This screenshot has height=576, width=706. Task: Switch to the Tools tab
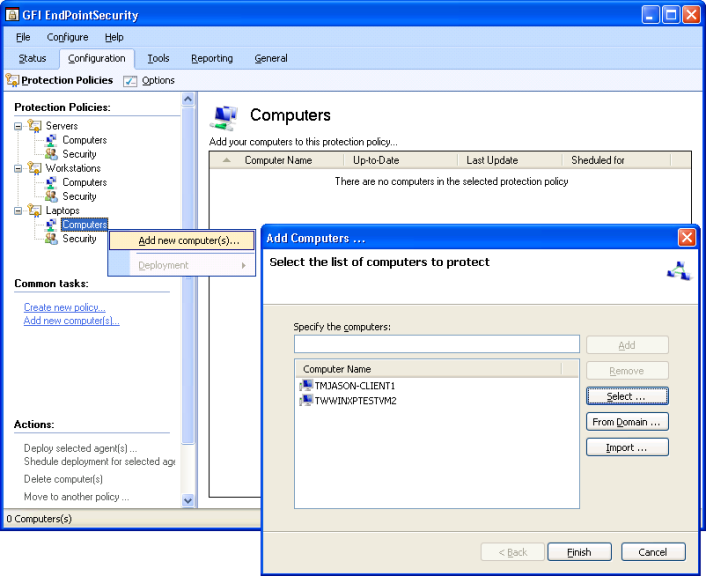point(158,58)
